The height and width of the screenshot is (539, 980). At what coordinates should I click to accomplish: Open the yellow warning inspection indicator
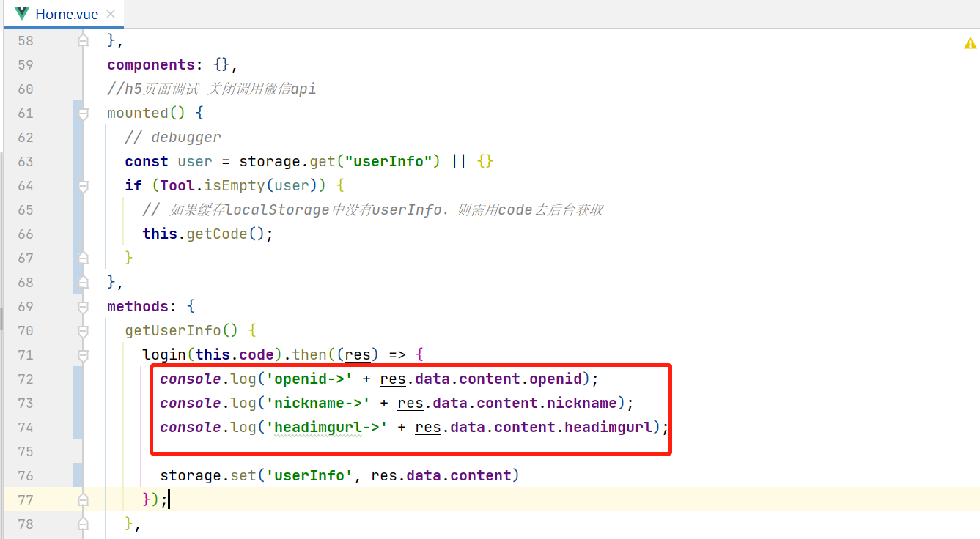tap(970, 44)
